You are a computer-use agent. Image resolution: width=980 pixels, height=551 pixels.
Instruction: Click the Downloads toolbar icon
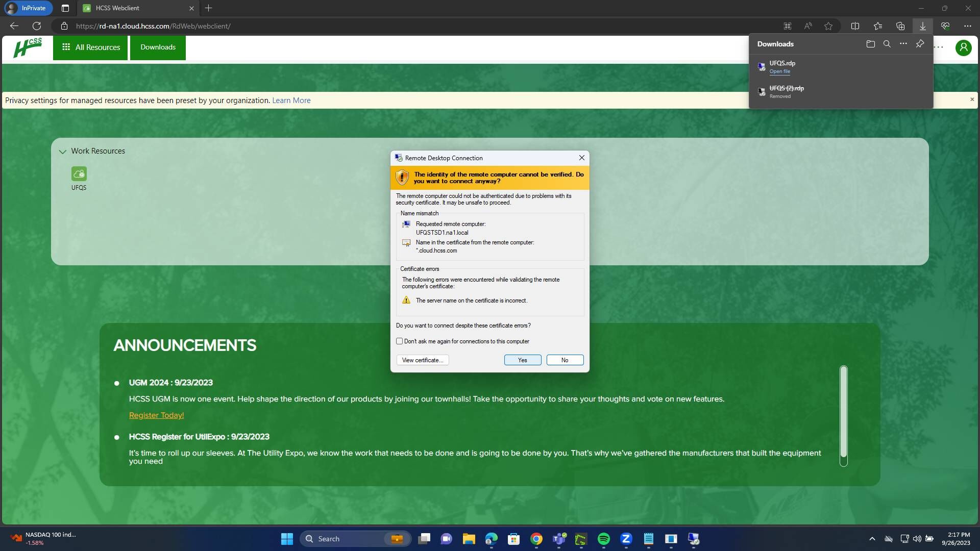point(922,26)
